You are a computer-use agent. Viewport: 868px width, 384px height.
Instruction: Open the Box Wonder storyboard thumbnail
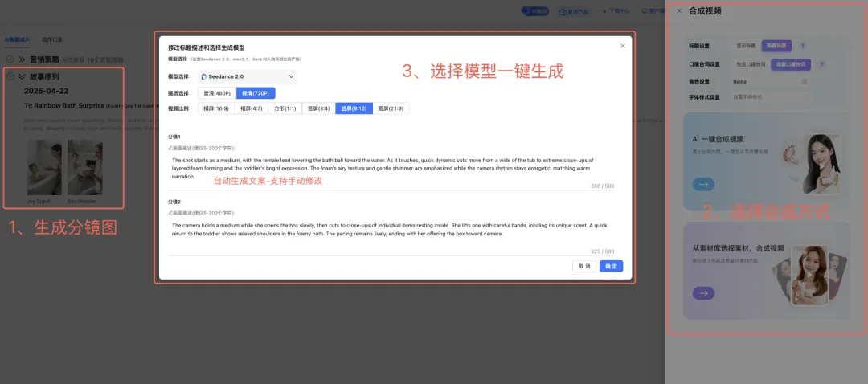point(84,168)
